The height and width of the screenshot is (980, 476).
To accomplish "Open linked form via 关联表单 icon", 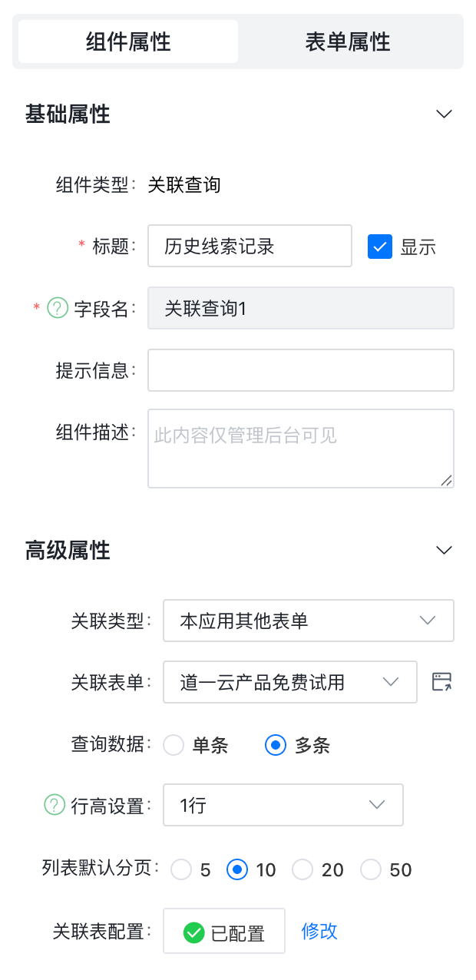I will [441, 681].
